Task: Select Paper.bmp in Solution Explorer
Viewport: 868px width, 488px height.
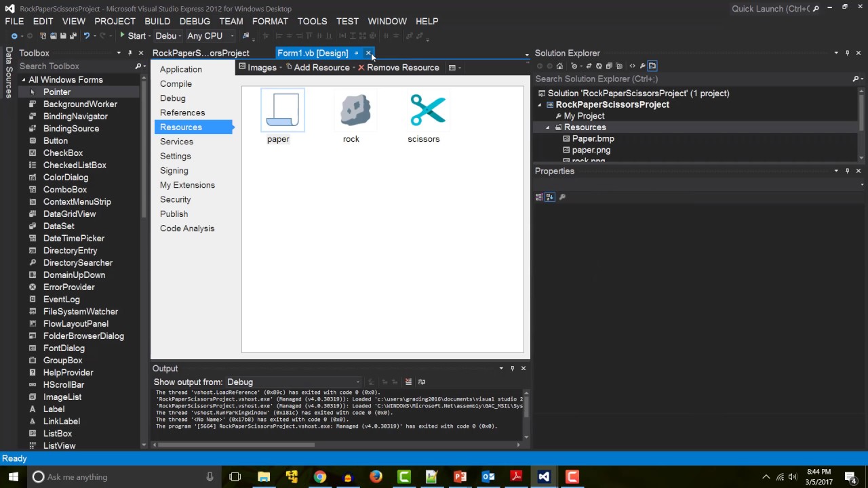Action: coord(593,138)
